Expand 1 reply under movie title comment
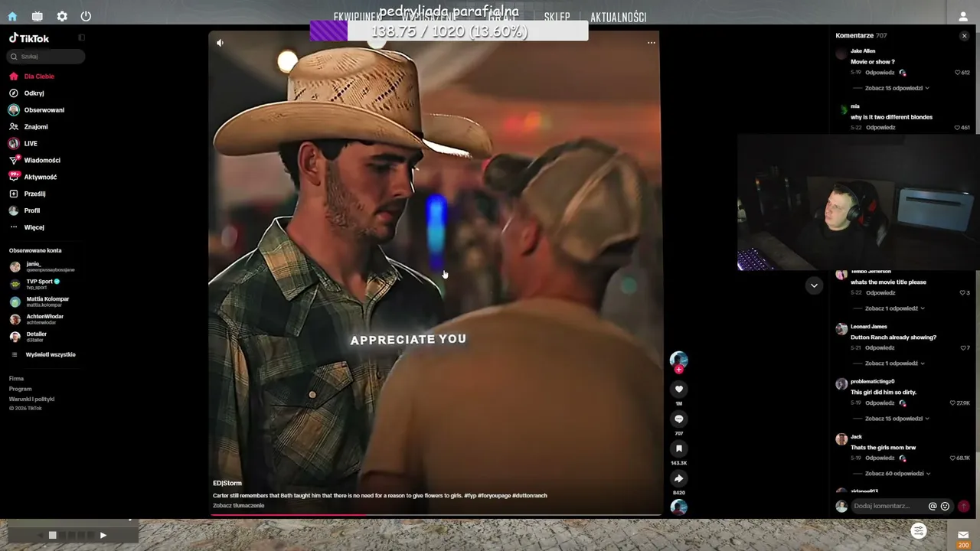 894,308
